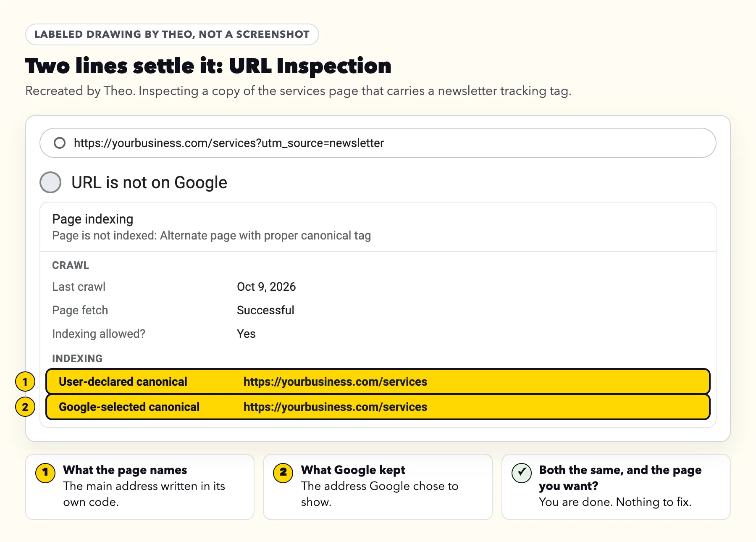Click the "Recreated by Theo" subtitle line
Screen dimensions: 756x542
tap(298, 91)
